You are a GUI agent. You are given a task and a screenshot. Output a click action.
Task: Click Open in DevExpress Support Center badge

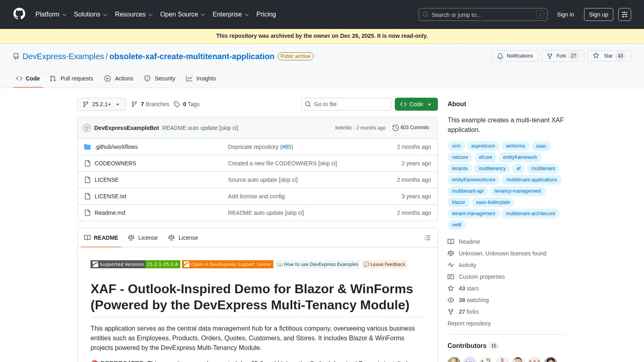pyautogui.click(x=227, y=264)
